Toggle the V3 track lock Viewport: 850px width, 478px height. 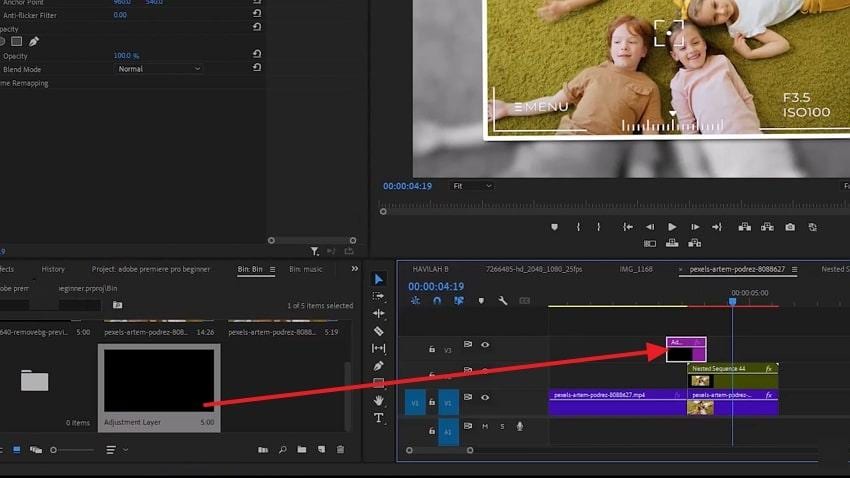432,350
